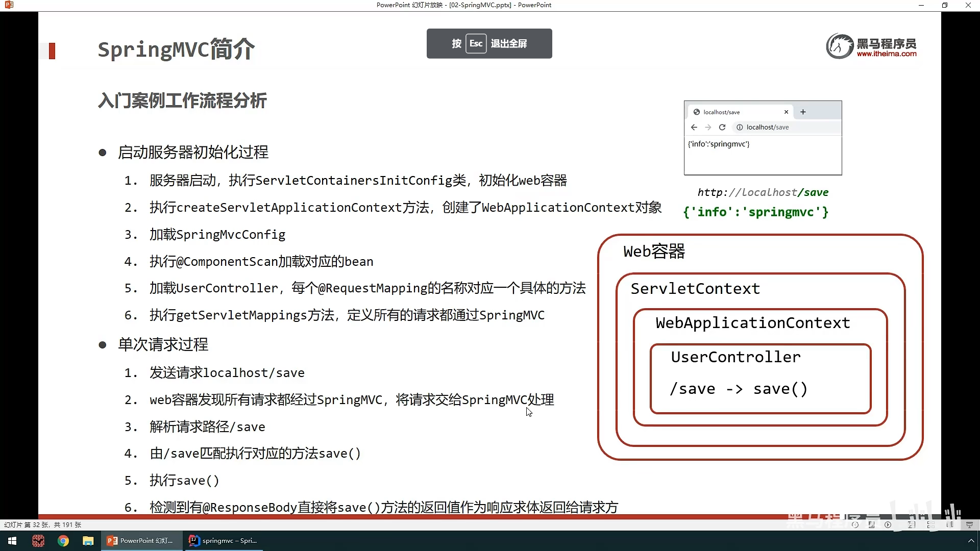The image size is (980, 551).
Task: Switch to Reading view icon
Action: pyautogui.click(x=950, y=524)
